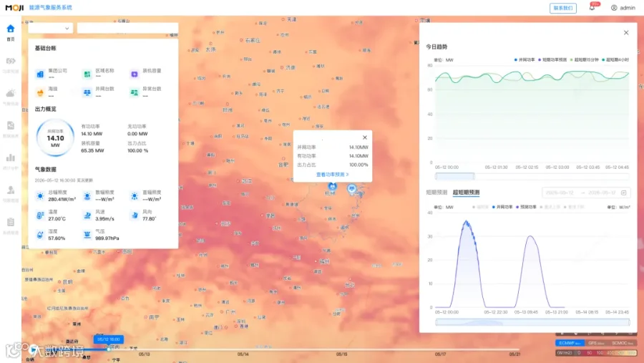644x363 pixels.
Task: Select the SCMOC weather model
Action: (623, 343)
